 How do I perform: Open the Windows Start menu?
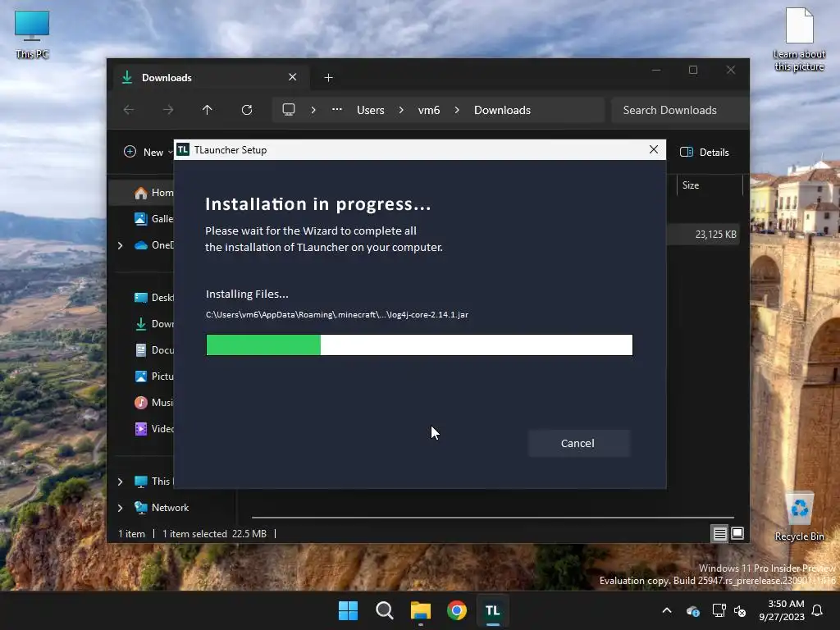pyautogui.click(x=348, y=610)
